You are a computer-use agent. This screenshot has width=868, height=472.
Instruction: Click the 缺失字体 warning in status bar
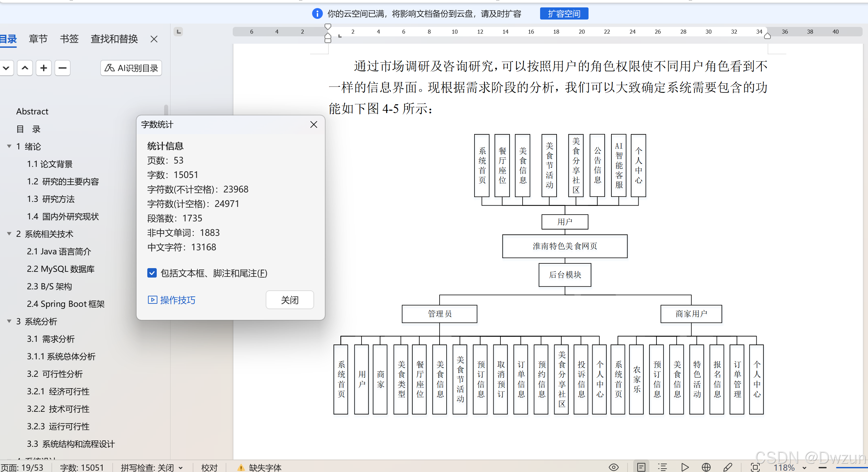tap(259, 467)
